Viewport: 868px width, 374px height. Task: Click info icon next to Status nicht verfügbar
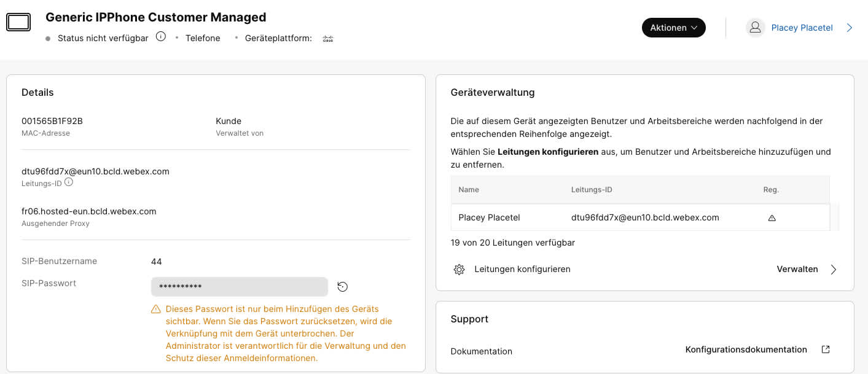(x=161, y=37)
